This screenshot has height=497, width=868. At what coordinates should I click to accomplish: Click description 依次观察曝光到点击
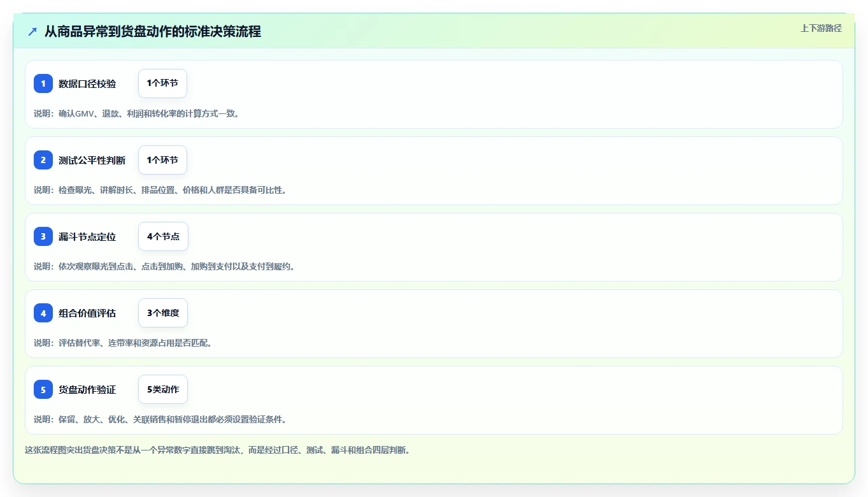click(164, 266)
